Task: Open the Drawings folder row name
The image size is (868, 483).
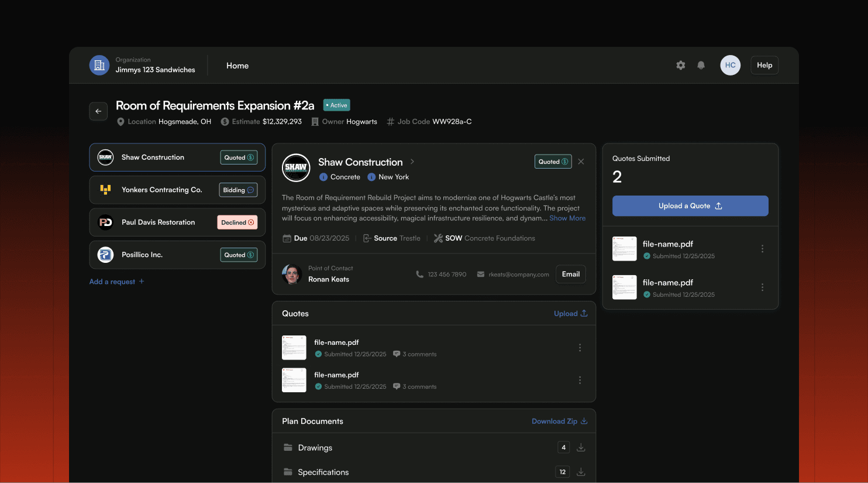Action: coord(315,448)
